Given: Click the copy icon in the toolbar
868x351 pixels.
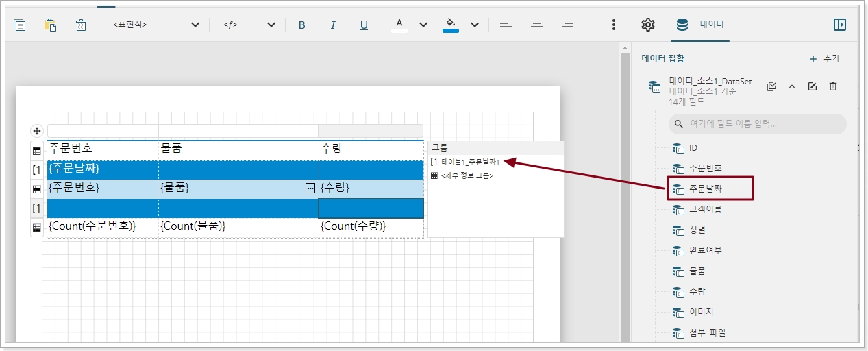Looking at the screenshot, I should pyautogui.click(x=20, y=25).
